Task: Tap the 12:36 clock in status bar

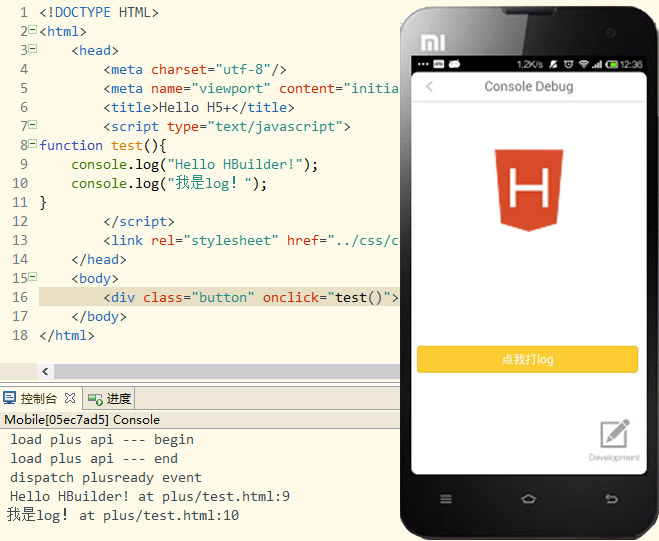Action: tap(631, 64)
